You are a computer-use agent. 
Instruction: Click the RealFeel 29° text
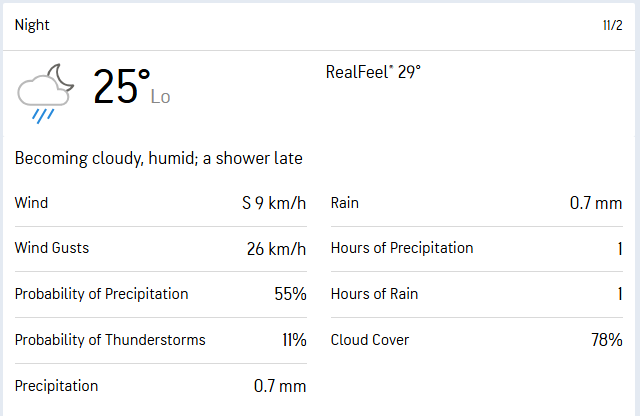pyautogui.click(x=373, y=72)
